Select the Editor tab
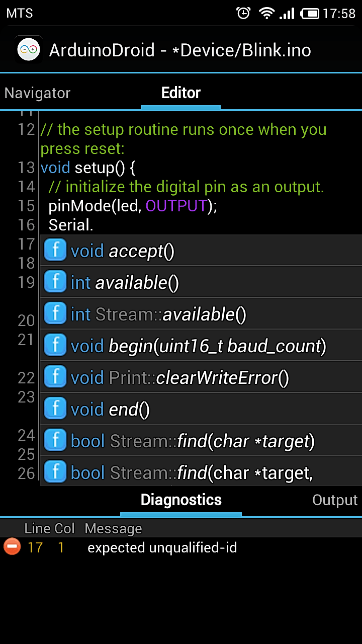 [x=180, y=93]
